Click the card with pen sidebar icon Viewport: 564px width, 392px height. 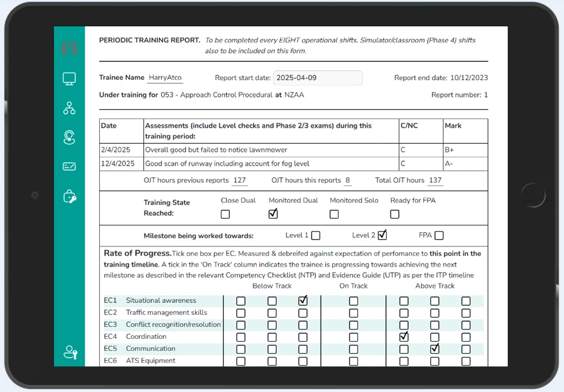[69, 167]
